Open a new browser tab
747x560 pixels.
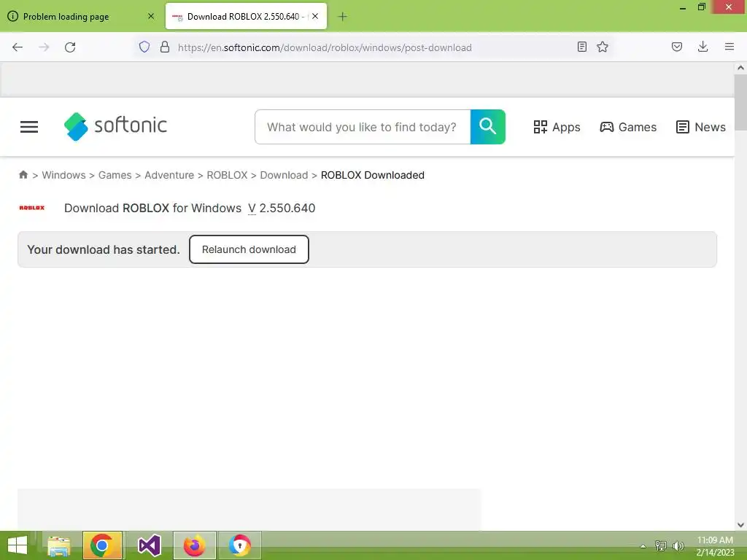(342, 17)
